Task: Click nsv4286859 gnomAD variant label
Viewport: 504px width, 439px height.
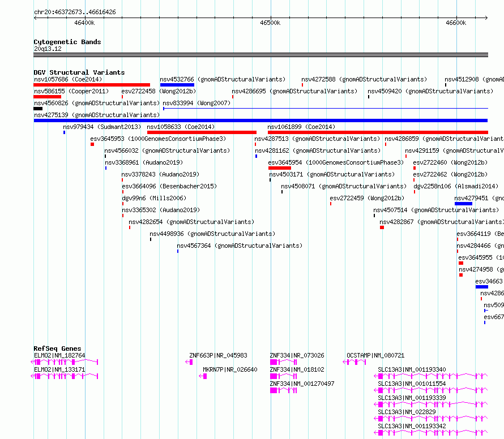Action: point(444,139)
